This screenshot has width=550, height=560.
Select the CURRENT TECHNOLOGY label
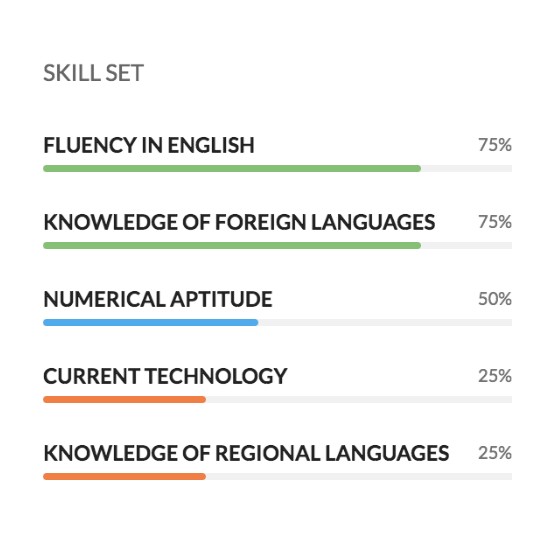pyautogui.click(x=165, y=376)
